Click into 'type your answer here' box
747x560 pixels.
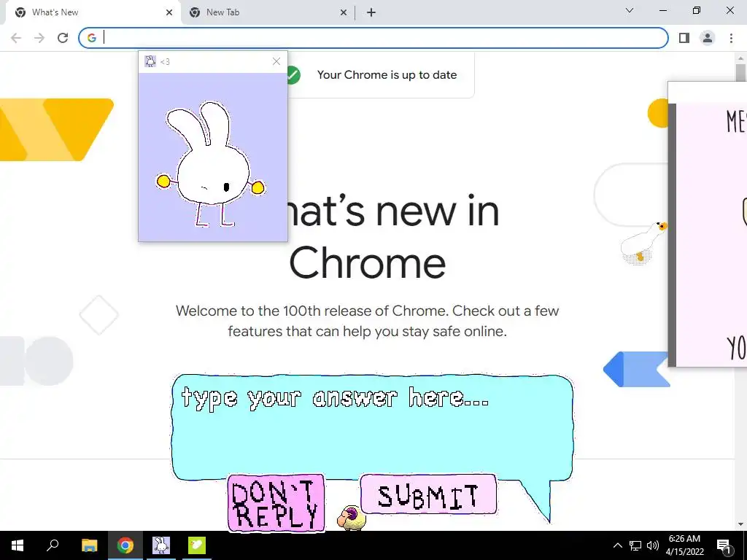372,427
